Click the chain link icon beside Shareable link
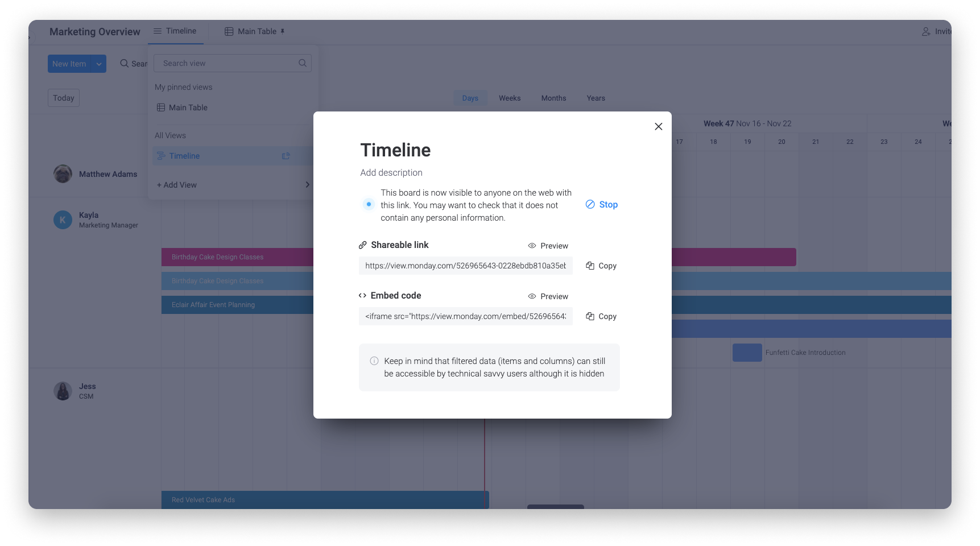Viewport: 980px width, 546px height. (x=363, y=245)
